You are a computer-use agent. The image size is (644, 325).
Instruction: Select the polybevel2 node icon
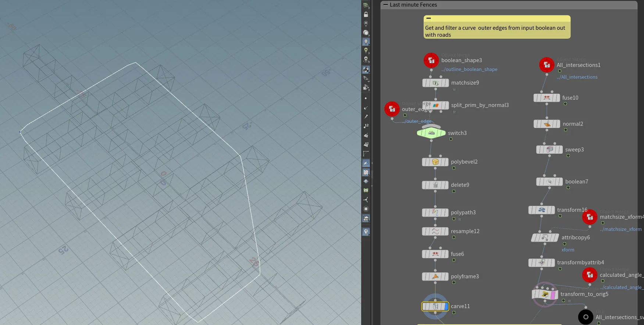click(x=435, y=162)
